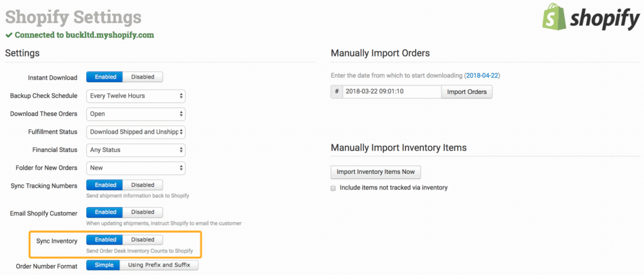Check Include items not tracked via inventory

(x=334, y=188)
